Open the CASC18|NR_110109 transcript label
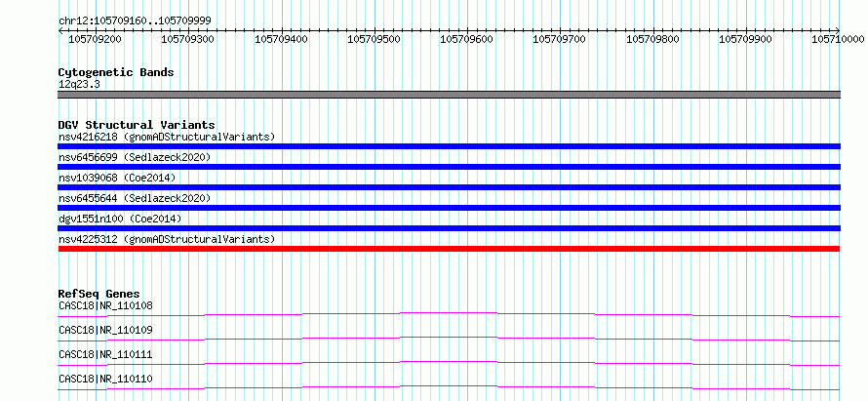Image resolution: width=868 pixels, height=401 pixels. 105,330
